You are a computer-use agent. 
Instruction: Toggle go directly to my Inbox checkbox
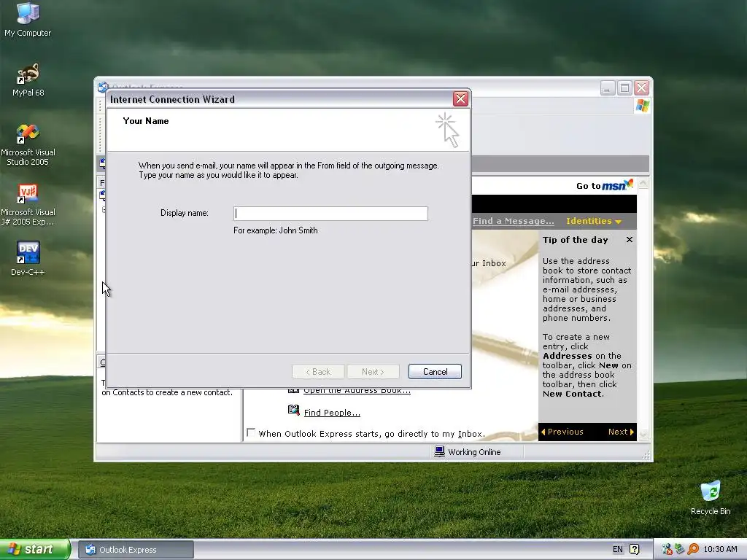coord(251,432)
